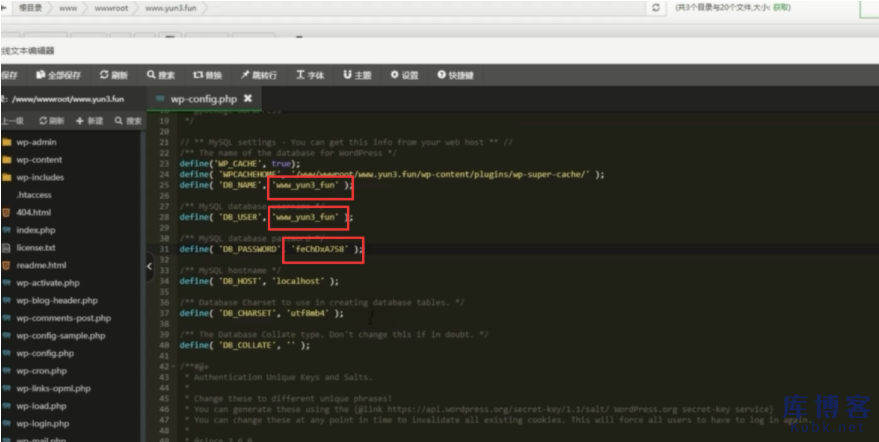Image resolution: width=879 pixels, height=442 pixels.
Task: Open wp-links-opml.php in the file tree
Action: tap(53, 388)
